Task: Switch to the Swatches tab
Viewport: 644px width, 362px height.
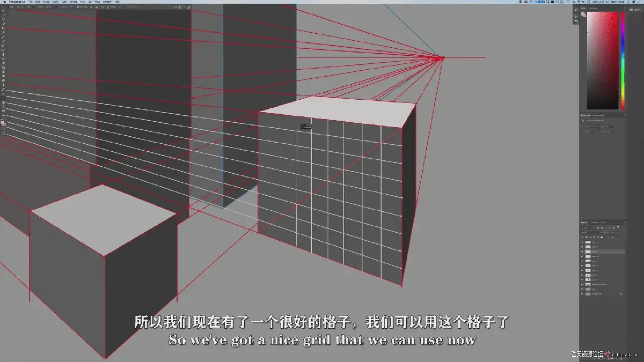Action: click(x=592, y=8)
